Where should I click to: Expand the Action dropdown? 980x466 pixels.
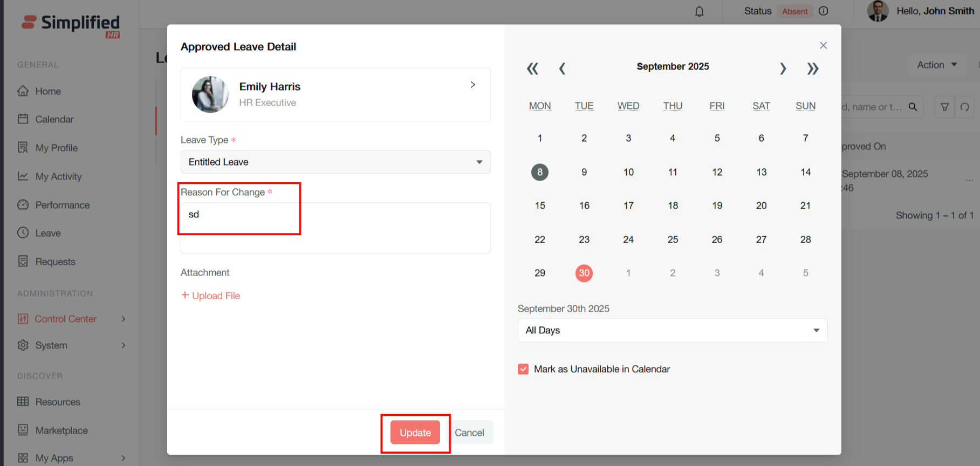point(937,65)
